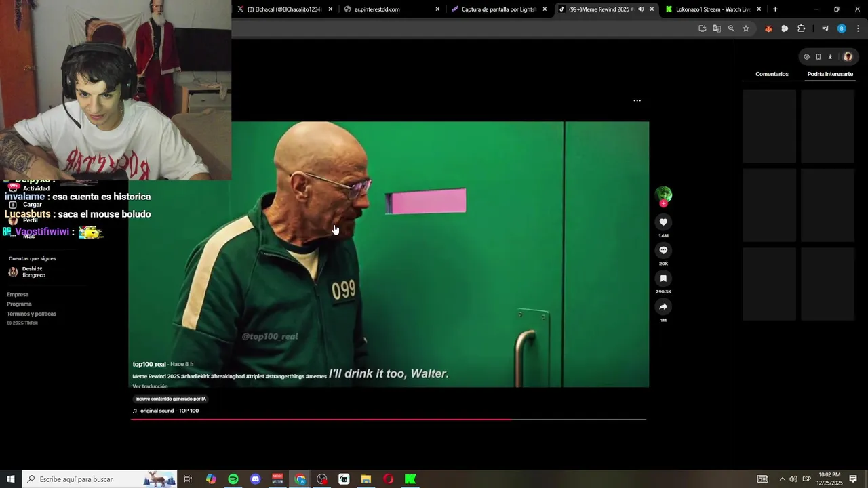Click the TikTok coins icon
868x488 pixels.
point(806,57)
